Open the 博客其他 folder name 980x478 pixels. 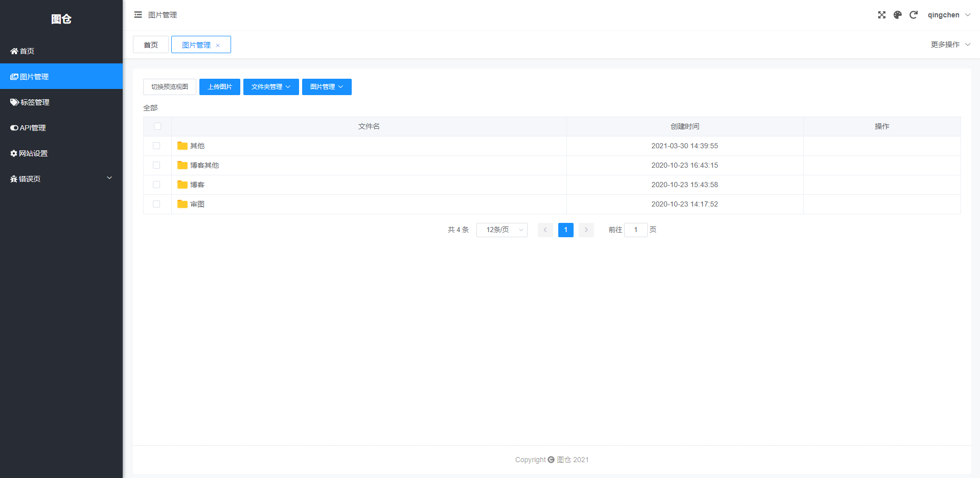coord(204,165)
